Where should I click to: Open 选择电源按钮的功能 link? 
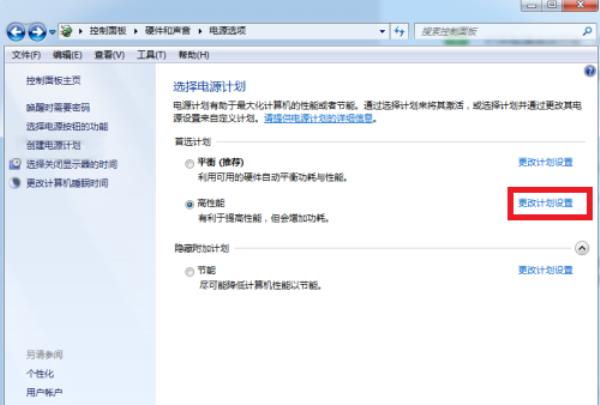[x=67, y=126]
